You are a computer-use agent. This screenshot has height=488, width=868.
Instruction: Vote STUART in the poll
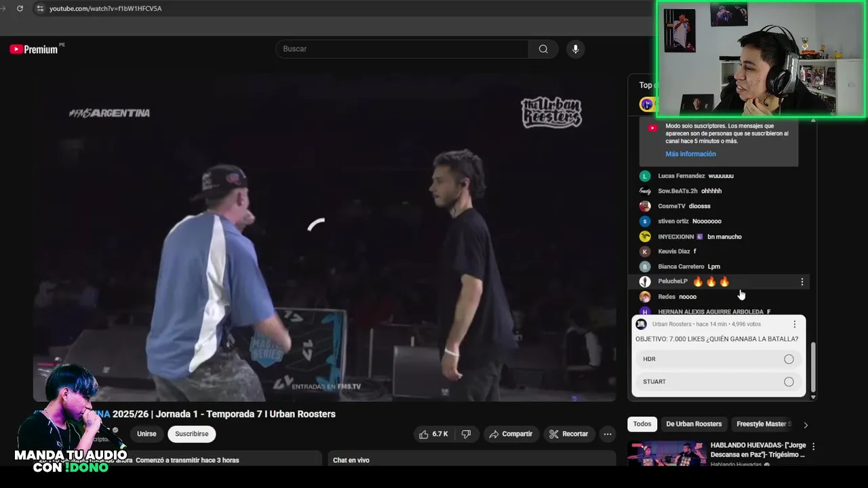tap(718, 382)
